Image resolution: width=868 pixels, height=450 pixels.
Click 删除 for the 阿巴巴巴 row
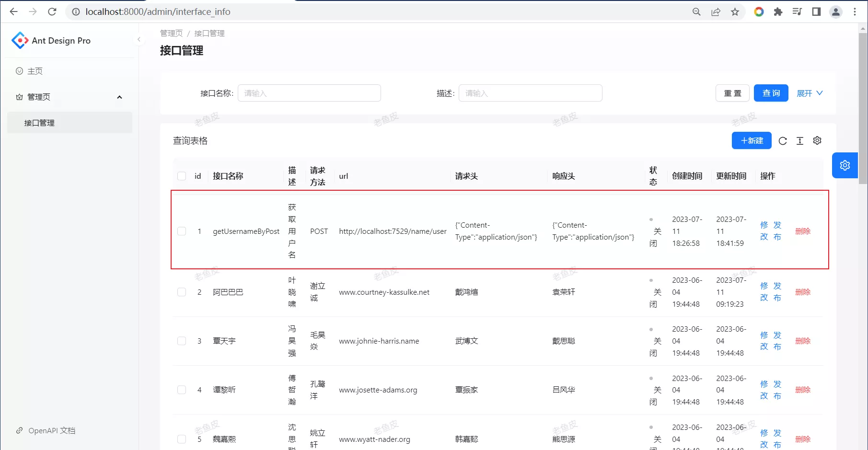[x=803, y=292]
